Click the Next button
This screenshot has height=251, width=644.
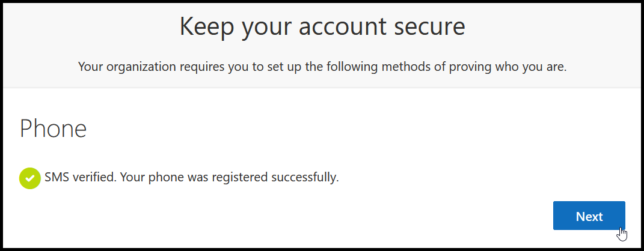(x=589, y=216)
